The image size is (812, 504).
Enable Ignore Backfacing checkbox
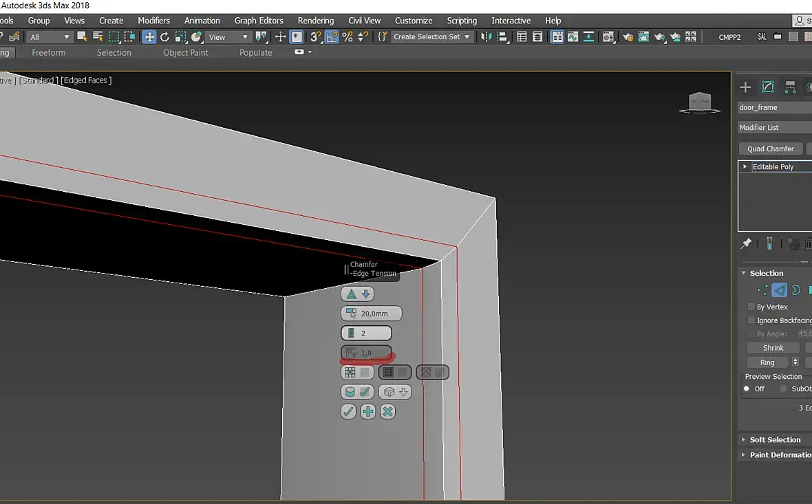(x=751, y=320)
